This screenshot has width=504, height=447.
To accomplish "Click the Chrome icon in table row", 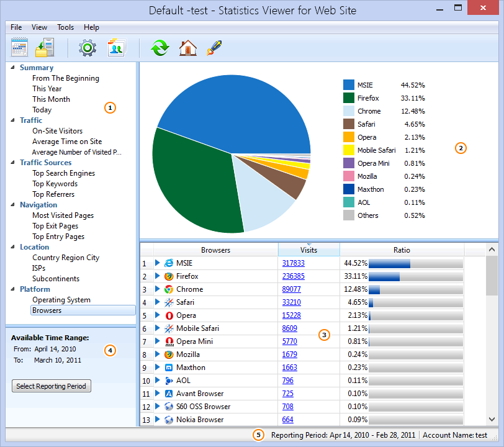I will (169, 289).
